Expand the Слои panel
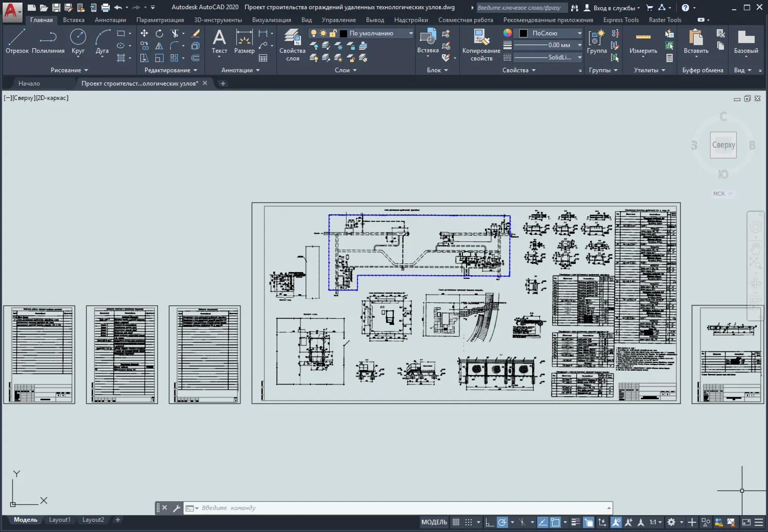Image resolution: width=768 pixels, height=532 pixels. tap(346, 70)
